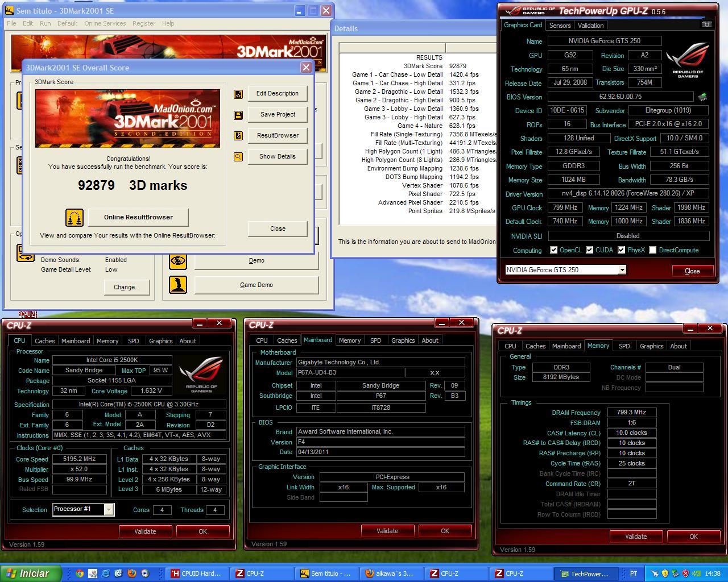Viewport: 728px width, 582px height.
Task: Click the GPU-Z screenshot camera icon
Action: (706, 24)
